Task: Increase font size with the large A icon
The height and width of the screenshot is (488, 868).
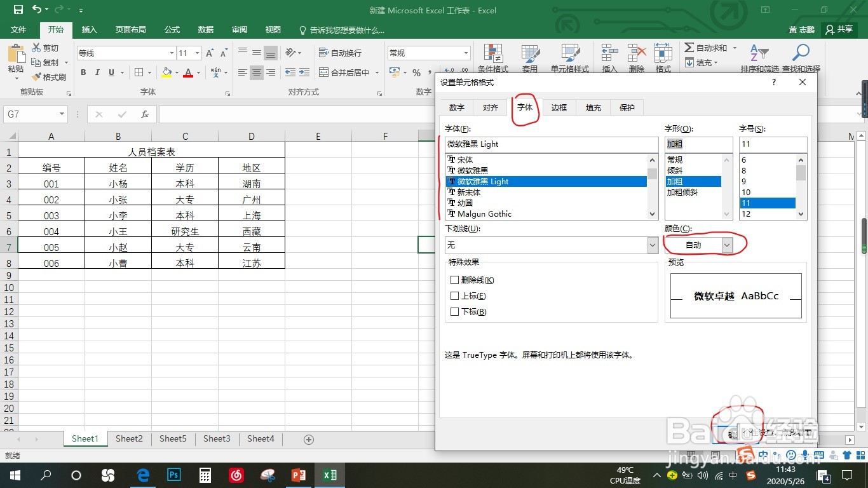Action: click(x=210, y=53)
